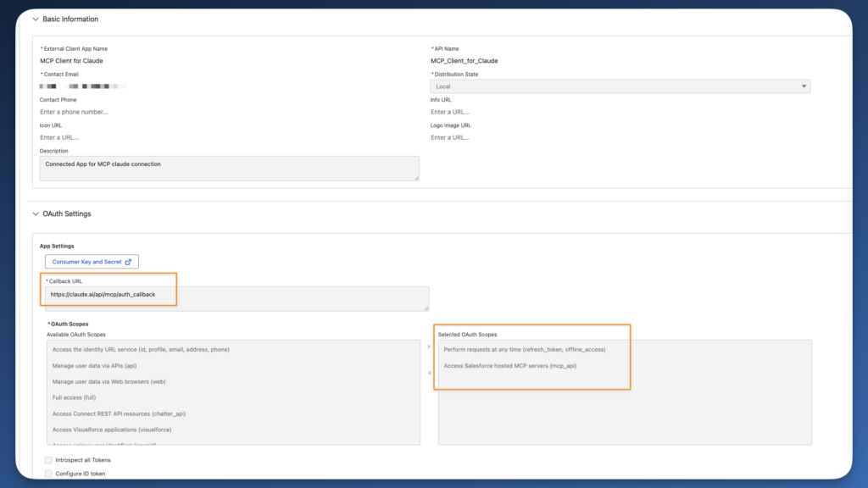Click into the Description text area
The height and width of the screenshot is (488, 868).
point(229,169)
